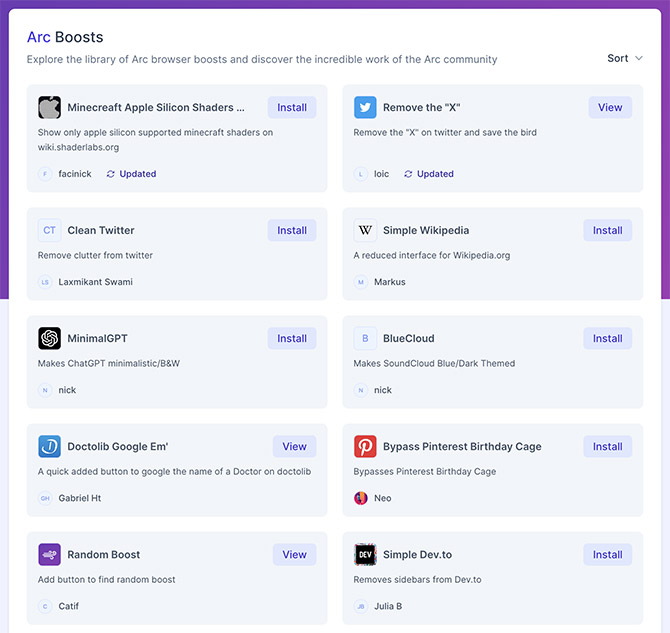Install the Clean Twitter boost

pos(292,230)
